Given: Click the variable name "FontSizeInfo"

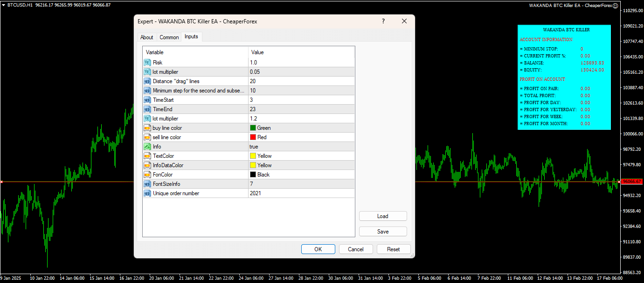Looking at the screenshot, I should [x=166, y=184].
